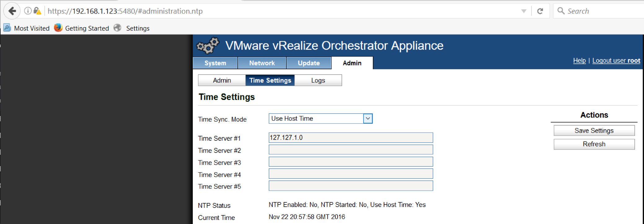Open site information icon in address bar
The width and height of the screenshot is (644, 224).
tap(28, 11)
